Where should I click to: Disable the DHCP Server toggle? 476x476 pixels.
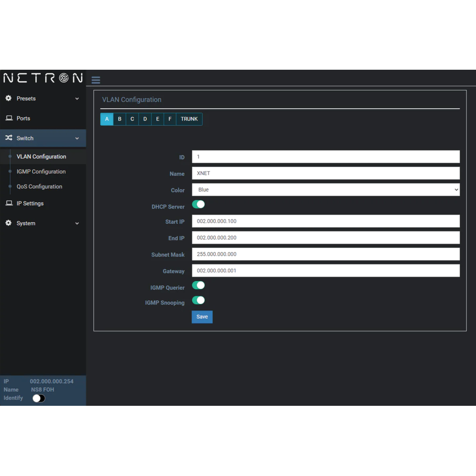(x=198, y=205)
